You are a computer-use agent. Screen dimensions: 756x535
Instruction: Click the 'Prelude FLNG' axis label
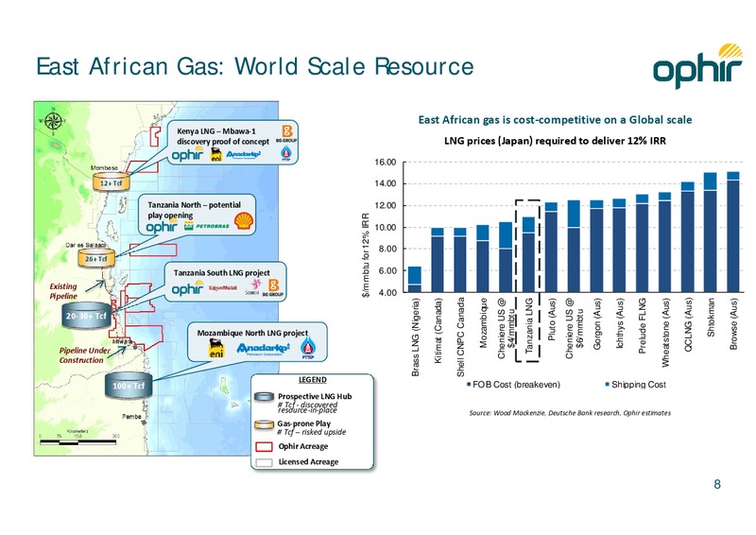pos(643,325)
